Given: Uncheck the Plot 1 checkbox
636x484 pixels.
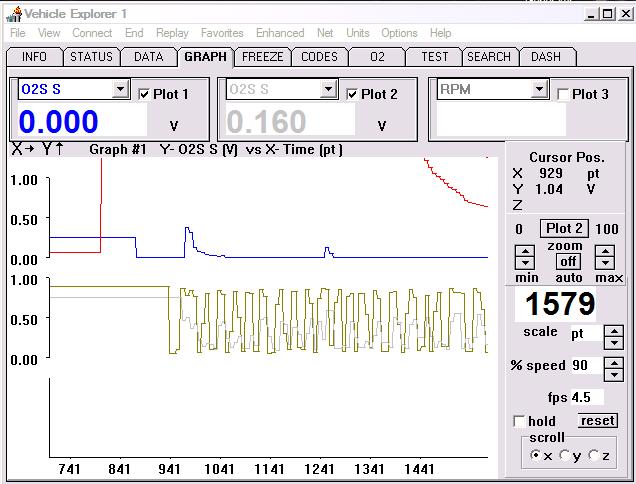Looking at the screenshot, I should [143, 94].
